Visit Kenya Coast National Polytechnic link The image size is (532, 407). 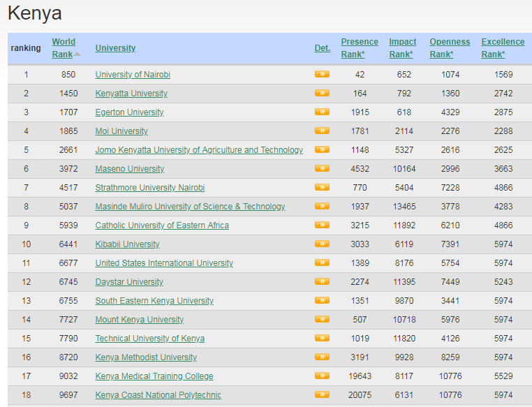click(x=158, y=395)
